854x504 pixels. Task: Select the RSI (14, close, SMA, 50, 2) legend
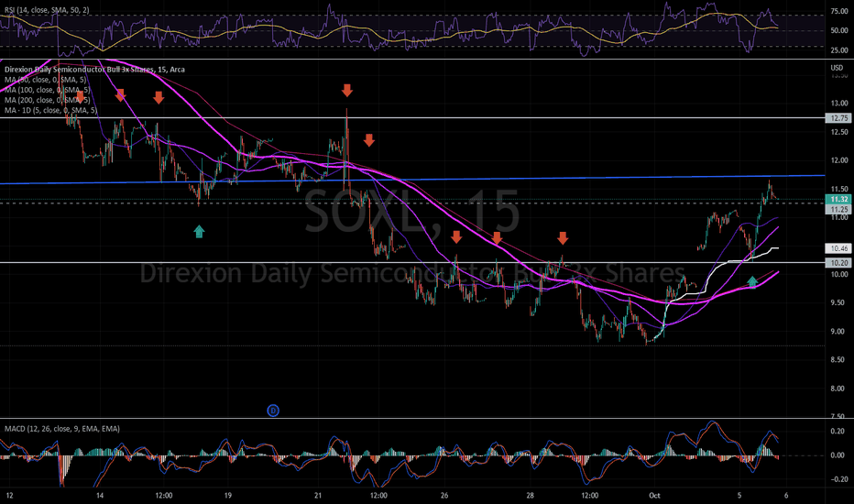47,10
